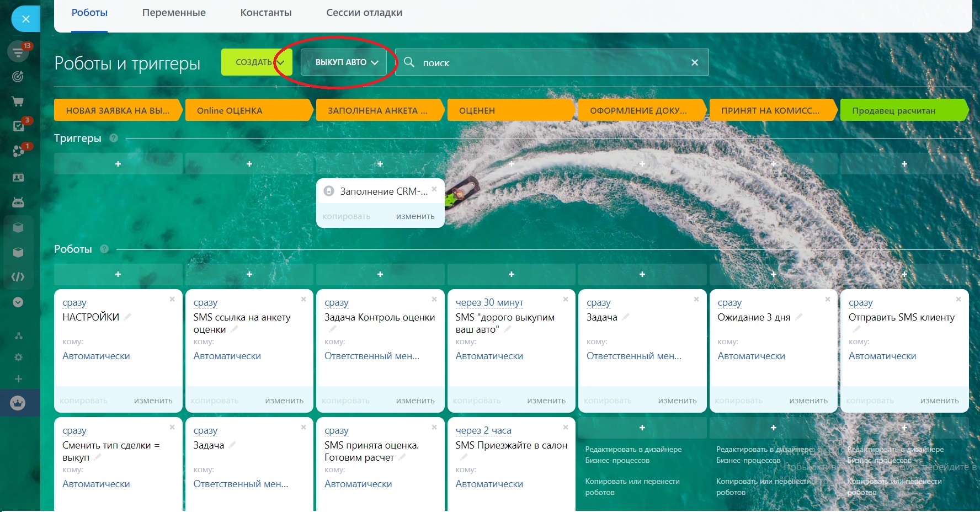Open the gear settings icon in sidebar
This screenshot has width=980, height=512.
coord(18,358)
